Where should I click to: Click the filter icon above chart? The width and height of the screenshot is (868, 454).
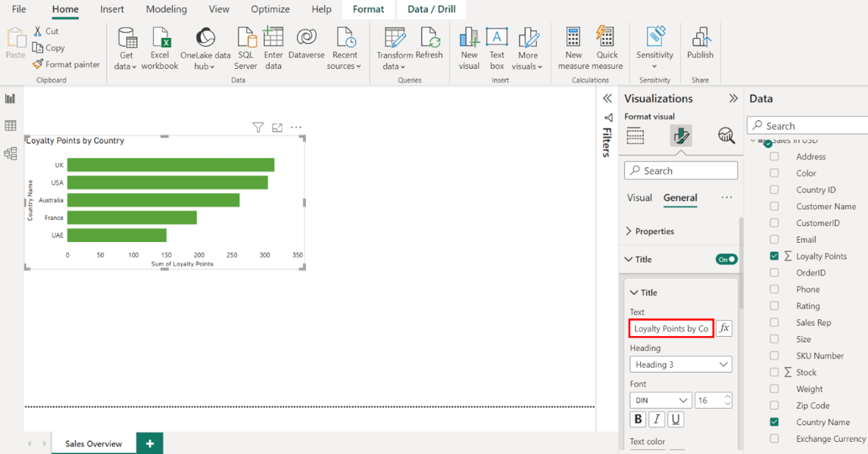(258, 128)
